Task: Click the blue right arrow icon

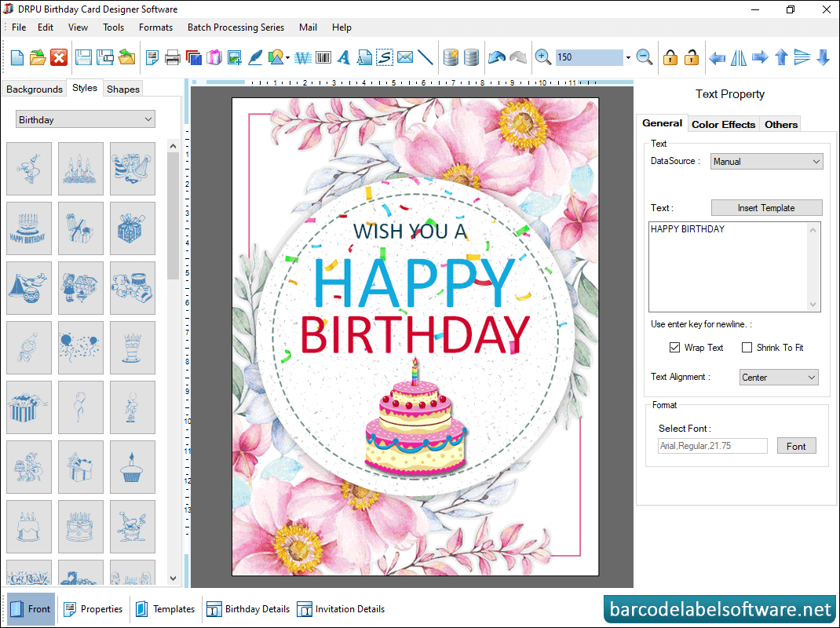Action: pos(760,57)
